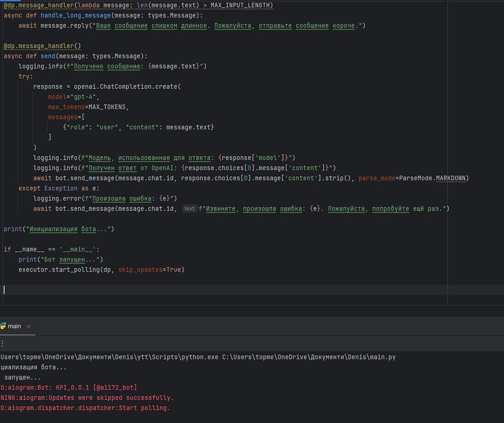
Task: Switch to the main Run tab
Action: 14,326
